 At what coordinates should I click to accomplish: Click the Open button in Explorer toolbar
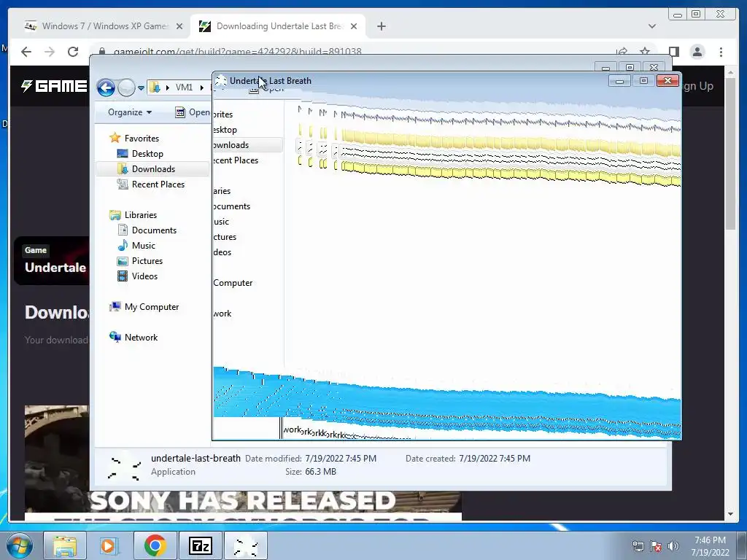click(x=193, y=112)
